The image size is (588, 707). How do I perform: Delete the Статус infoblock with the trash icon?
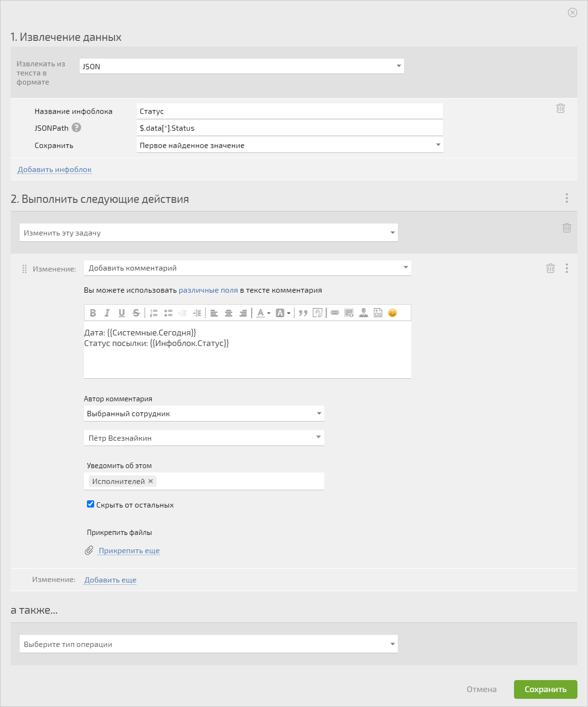point(561,108)
